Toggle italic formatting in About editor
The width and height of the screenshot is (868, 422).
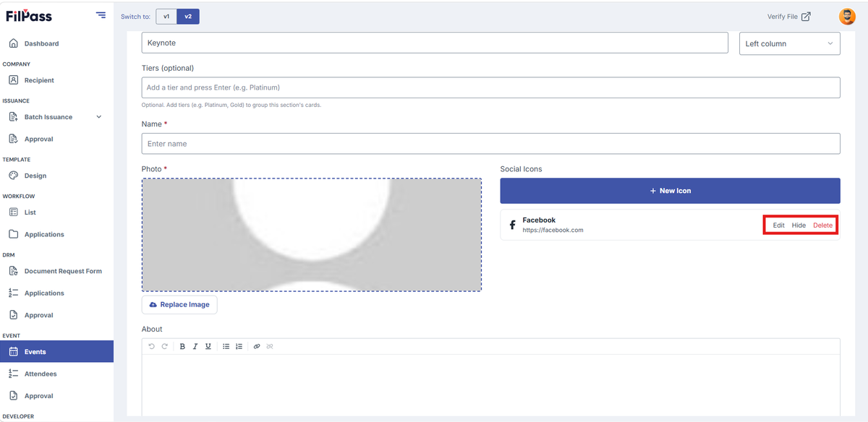(x=195, y=346)
